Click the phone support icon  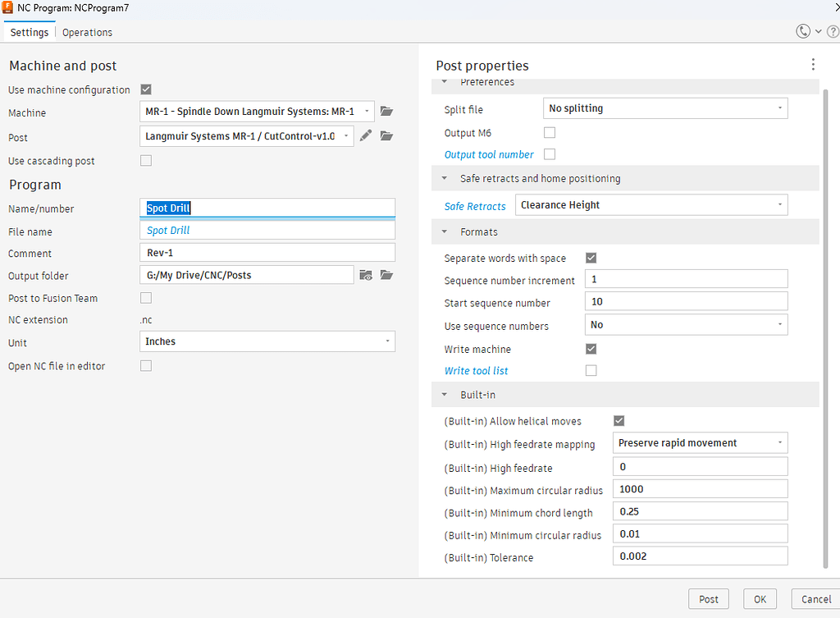tap(803, 31)
